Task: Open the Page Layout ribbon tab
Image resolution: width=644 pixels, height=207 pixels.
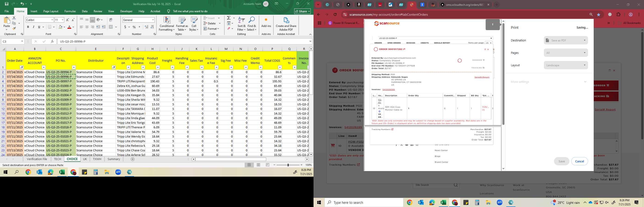Action: tap(51, 11)
